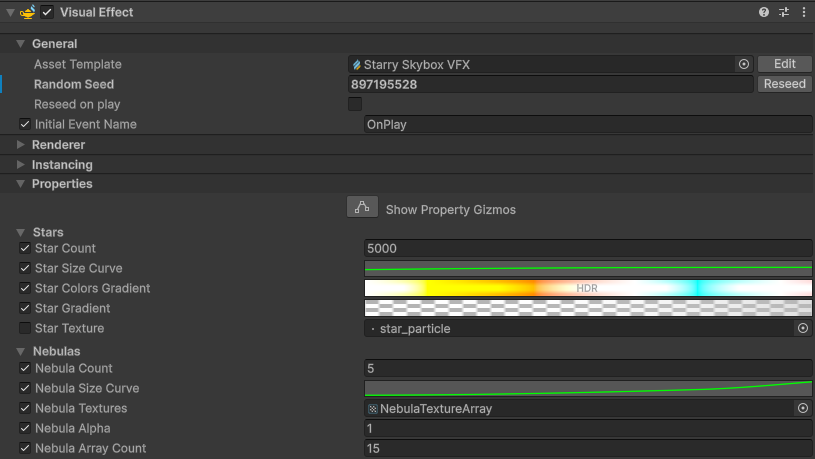Enable the Star Texture override checkbox
The height and width of the screenshot is (459, 815).
25,328
